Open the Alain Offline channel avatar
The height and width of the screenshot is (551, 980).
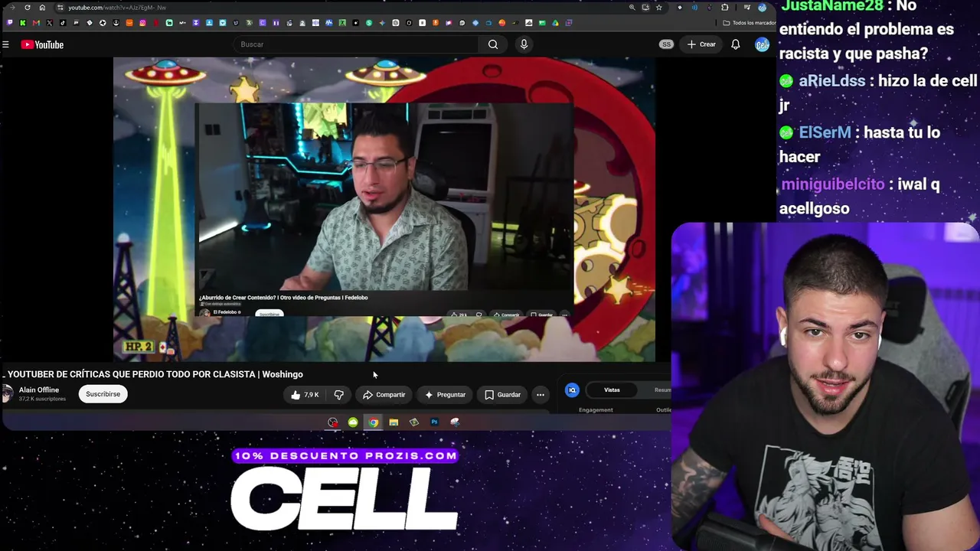tap(8, 393)
